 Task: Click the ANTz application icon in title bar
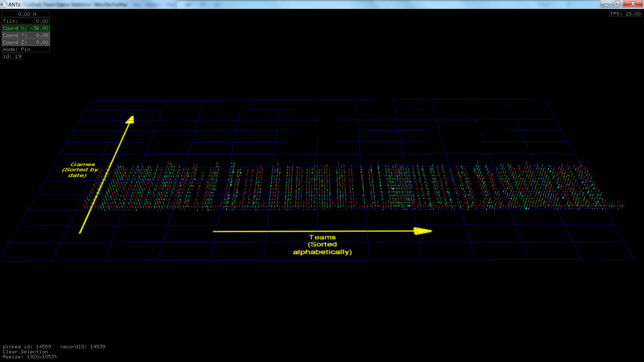pos(3,4)
